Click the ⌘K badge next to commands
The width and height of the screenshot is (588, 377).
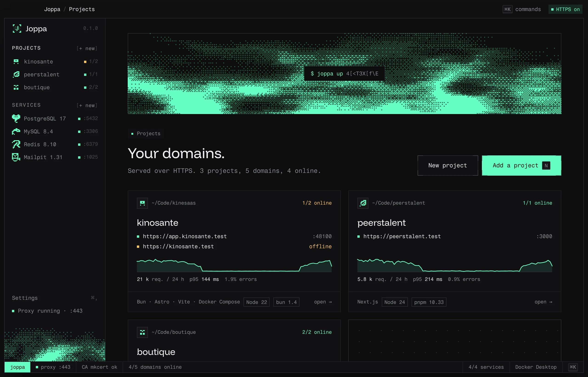pyautogui.click(x=508, y=9)
